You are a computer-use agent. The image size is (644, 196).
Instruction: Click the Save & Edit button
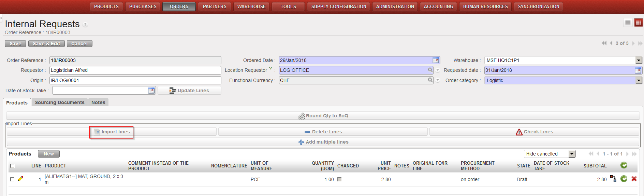click(46, 44)
